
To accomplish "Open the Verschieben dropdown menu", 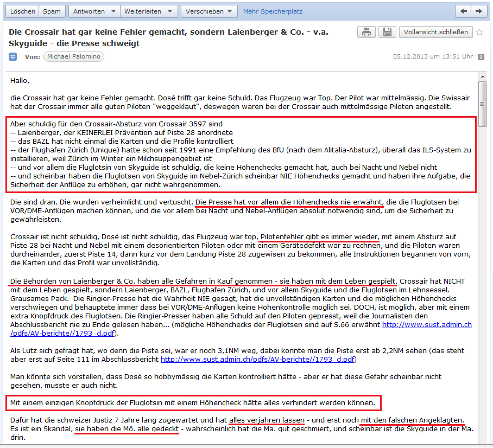I will pos(209,11).
